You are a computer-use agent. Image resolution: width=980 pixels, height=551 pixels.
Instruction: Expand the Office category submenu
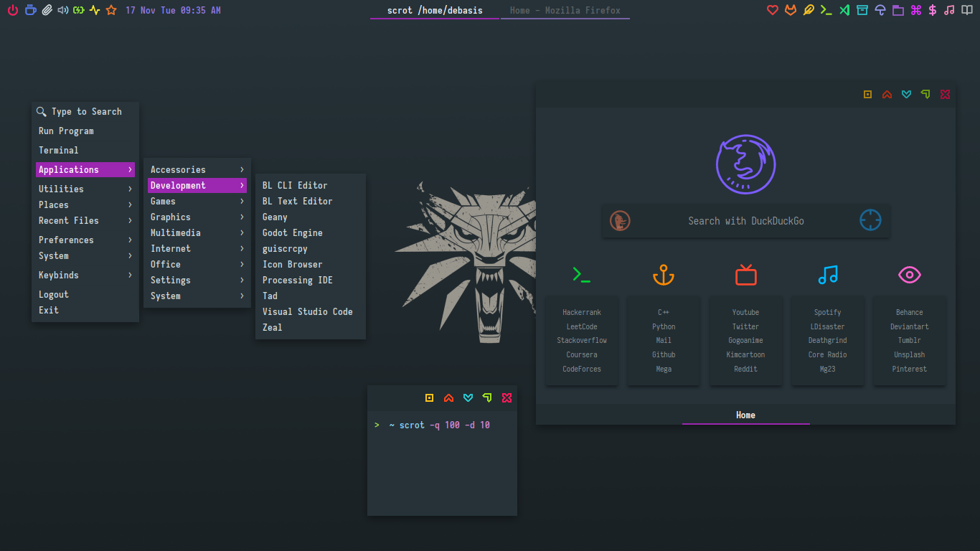pyautogui.click(x=197, y=264)
